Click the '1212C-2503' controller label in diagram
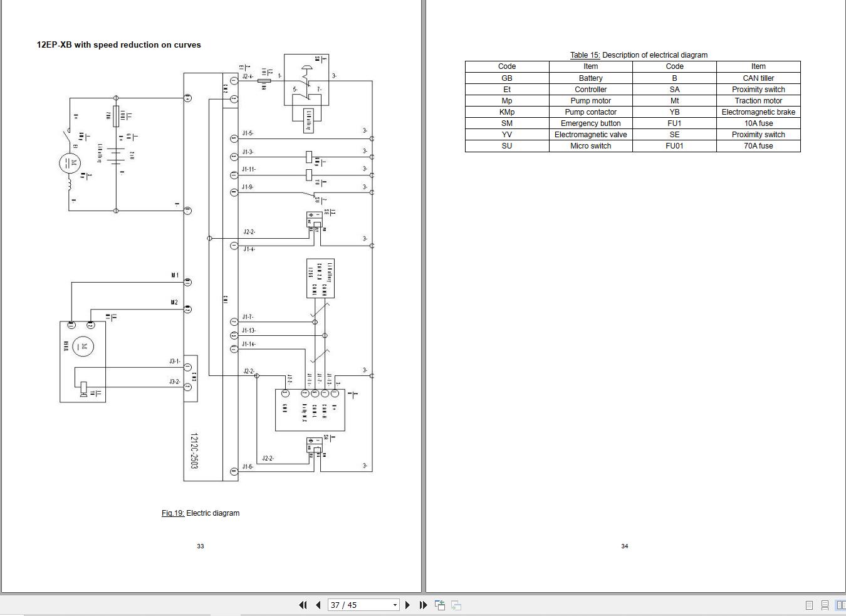Viewport: 846px width, 616px height. point(194,451)
